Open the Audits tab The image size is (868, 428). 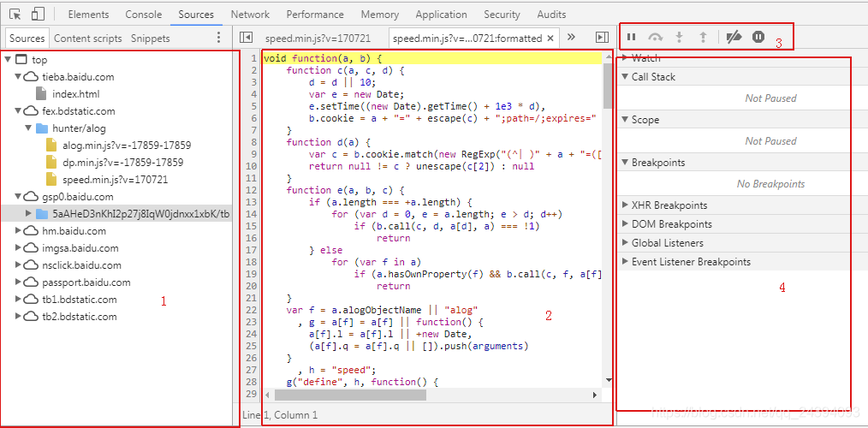550,15
